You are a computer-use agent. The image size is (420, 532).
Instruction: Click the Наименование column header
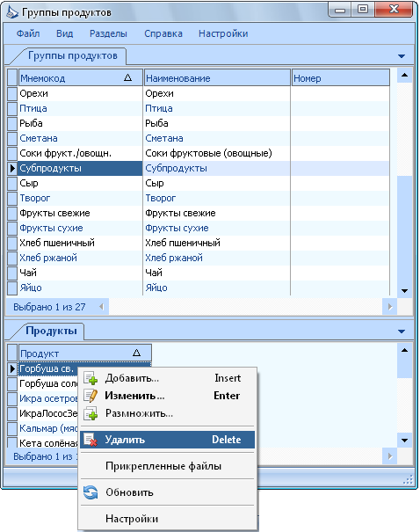[x=217, y=78]
